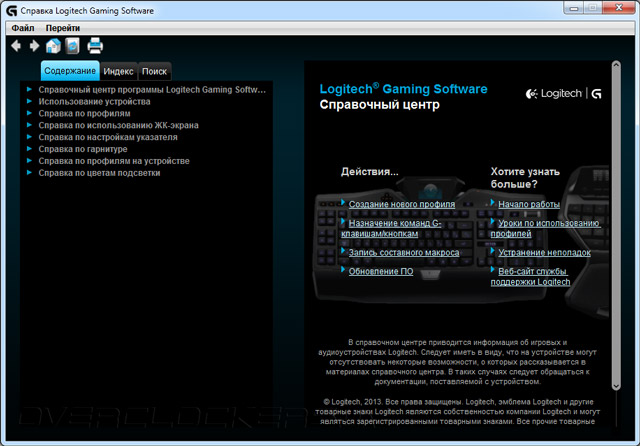Viewport: 640px width, 446px height.
Task: Expand Справка по гарнитуре arrow
Action: pyautogui.click(x=29, y=149)
